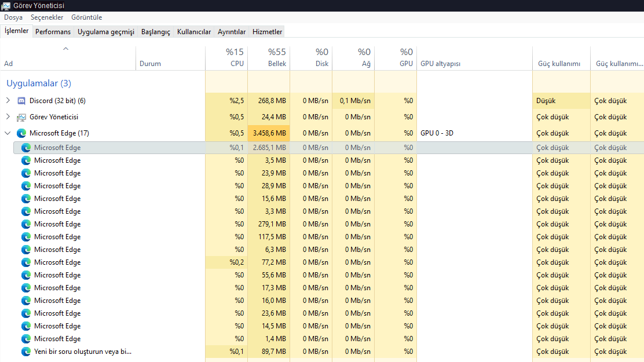Click the sort arrow above Ad column
Image resolution: width=644 pixels, height=362 pixels.
(x=65, y=49)
